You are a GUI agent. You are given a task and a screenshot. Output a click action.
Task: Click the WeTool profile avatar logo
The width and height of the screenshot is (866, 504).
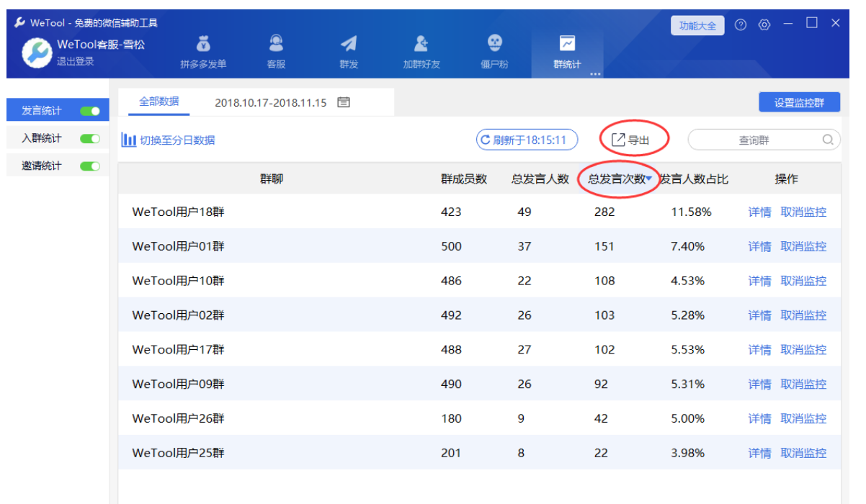coord(36,53)
